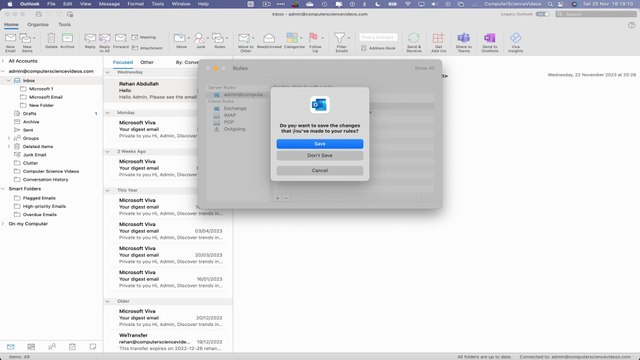Collapse the Older message group
The image size is (640, 360).
tap(108, 301)
